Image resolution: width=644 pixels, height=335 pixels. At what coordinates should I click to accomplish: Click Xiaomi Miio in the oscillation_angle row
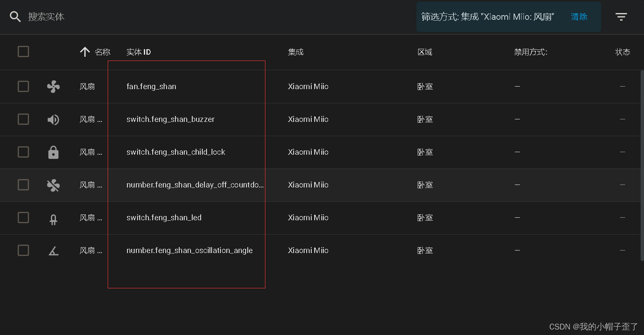(308, 251)
